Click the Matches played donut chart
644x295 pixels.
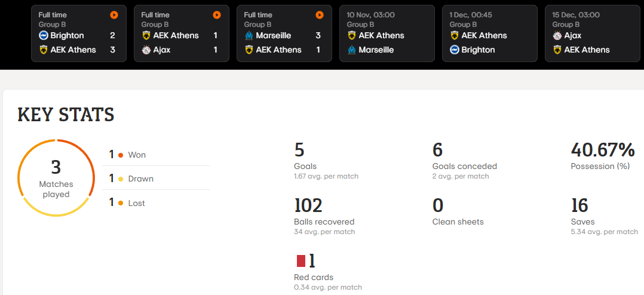[x=56, y=177]
